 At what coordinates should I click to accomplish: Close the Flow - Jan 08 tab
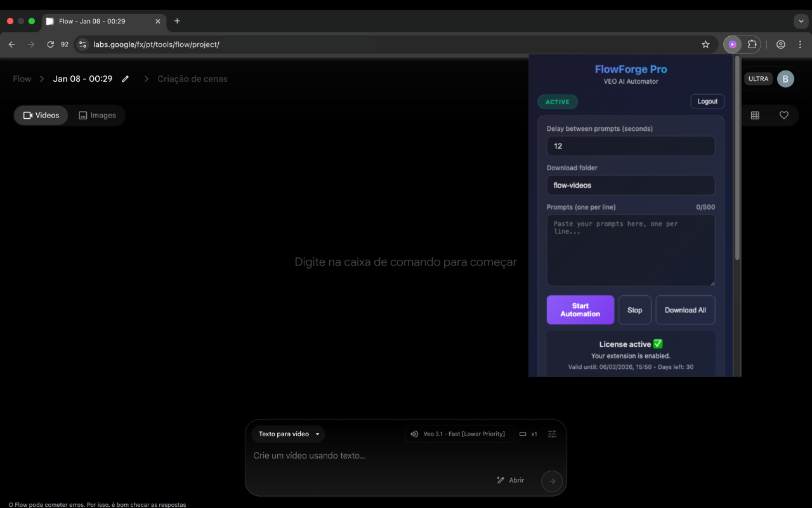pyautogui.click(x=158, y=21)
